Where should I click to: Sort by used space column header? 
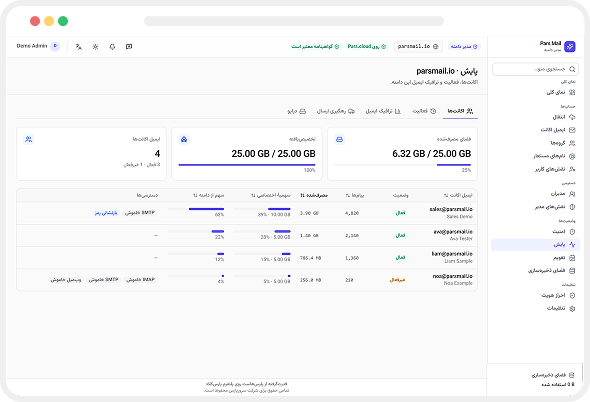tap(314, 195)
